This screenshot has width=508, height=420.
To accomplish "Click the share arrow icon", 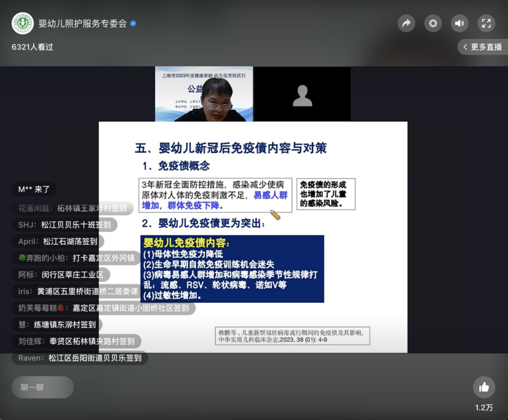I will click(x=406, y=24).
